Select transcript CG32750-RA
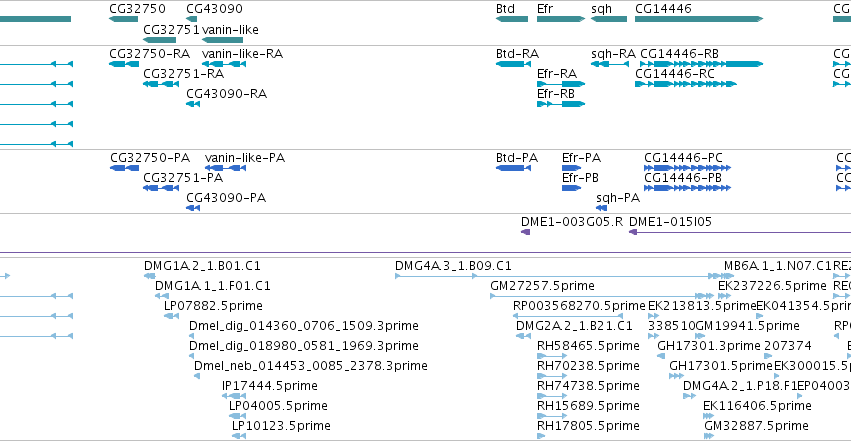 (x=124, y=64)
